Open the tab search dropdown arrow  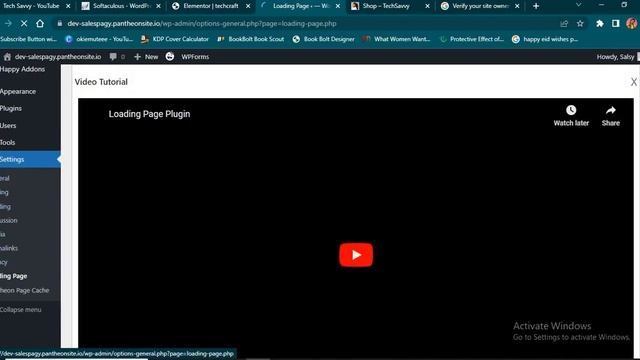(578, 5)
